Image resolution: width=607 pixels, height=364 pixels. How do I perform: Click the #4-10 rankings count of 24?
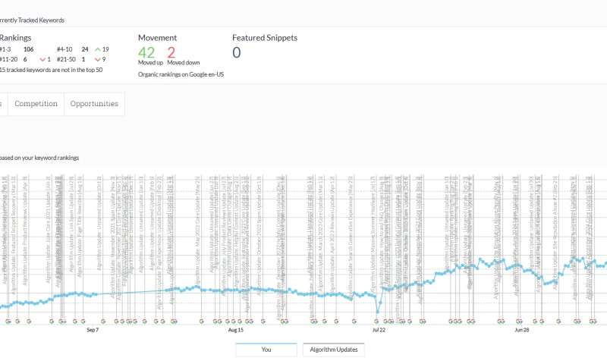(85, 49)
